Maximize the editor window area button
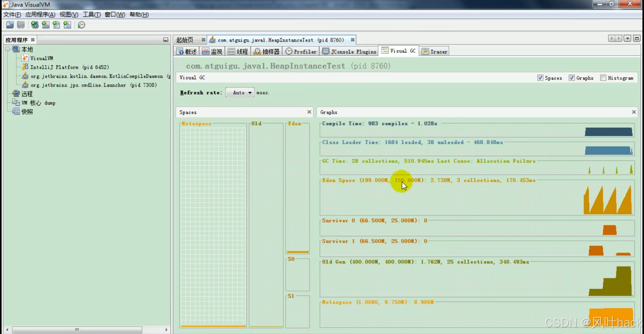This screenshot has height=334, width=644. pyautogui.click(x=637, y=38)
